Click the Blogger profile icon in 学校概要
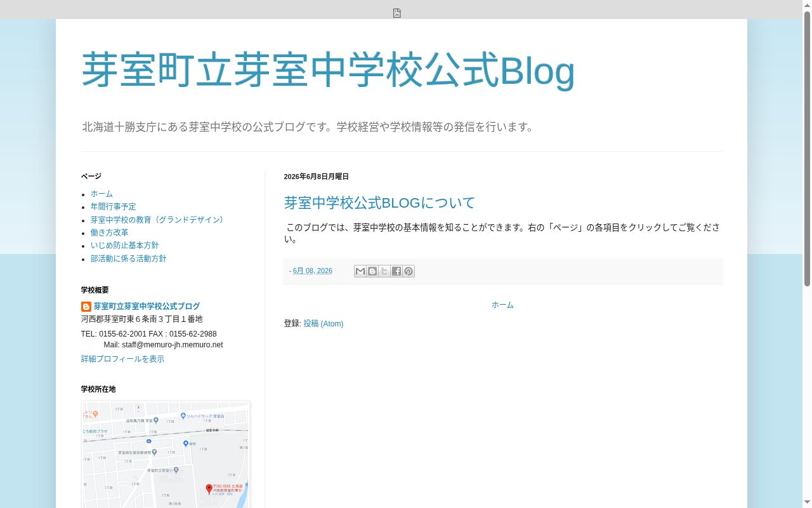This screenshot has width=812, height=508. pos(86,307)
